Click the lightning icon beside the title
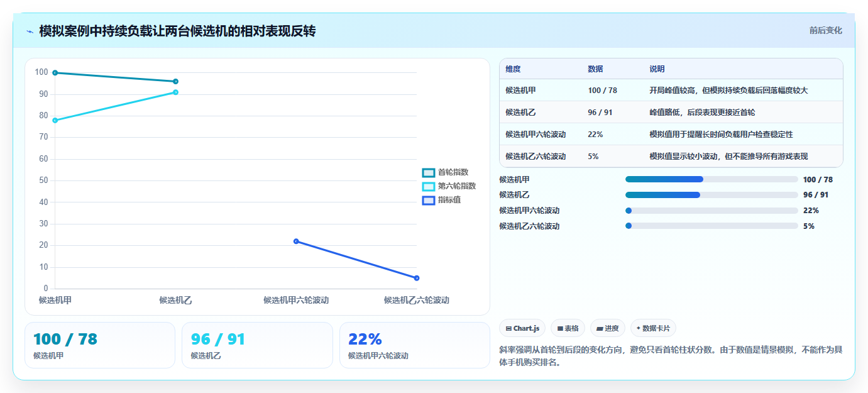This screenshot has height=393, width=868. click(x=30, y=31)
